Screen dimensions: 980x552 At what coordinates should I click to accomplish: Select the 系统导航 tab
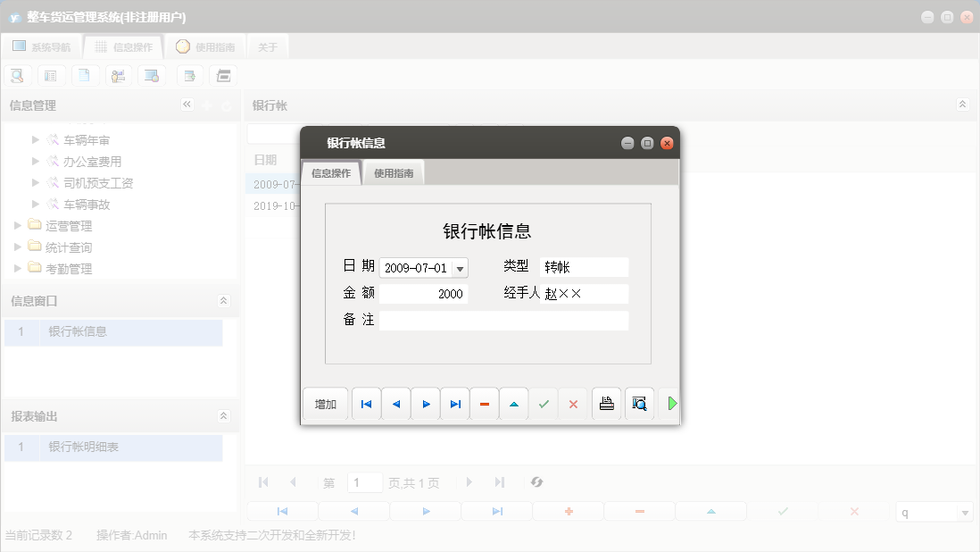click(x=41, y=46)
